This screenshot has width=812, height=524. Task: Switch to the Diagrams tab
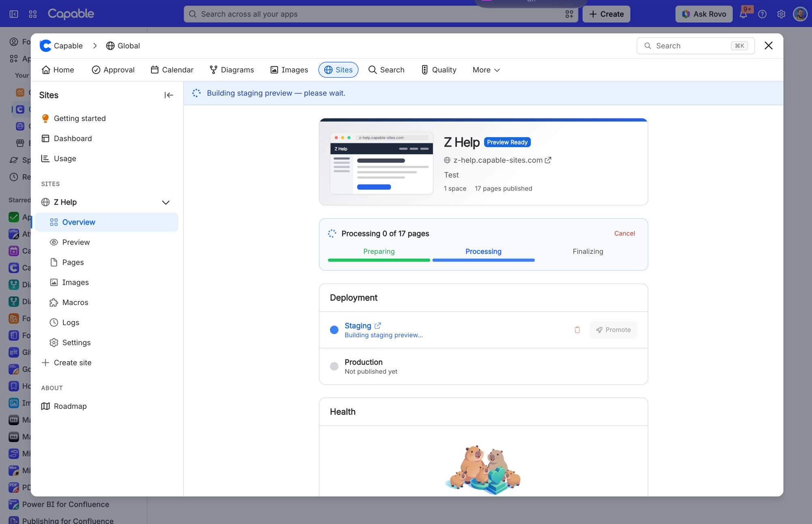pos(231,70)
